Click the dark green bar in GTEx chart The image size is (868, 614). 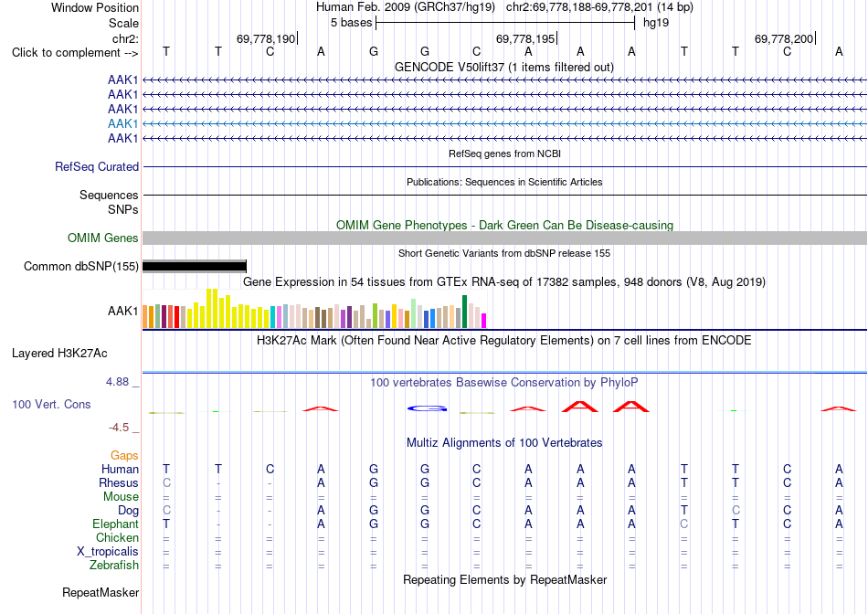pos(464,312)
